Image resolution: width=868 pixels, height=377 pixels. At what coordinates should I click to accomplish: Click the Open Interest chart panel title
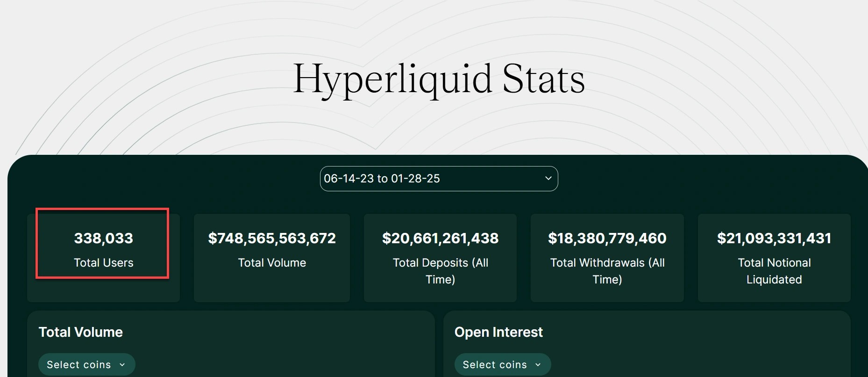pos(498,332)
